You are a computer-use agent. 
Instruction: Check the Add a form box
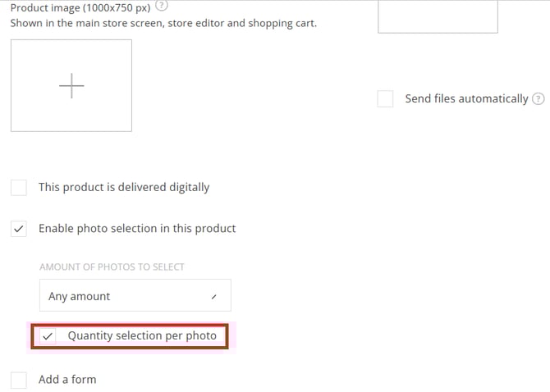[x=19, y=380]
